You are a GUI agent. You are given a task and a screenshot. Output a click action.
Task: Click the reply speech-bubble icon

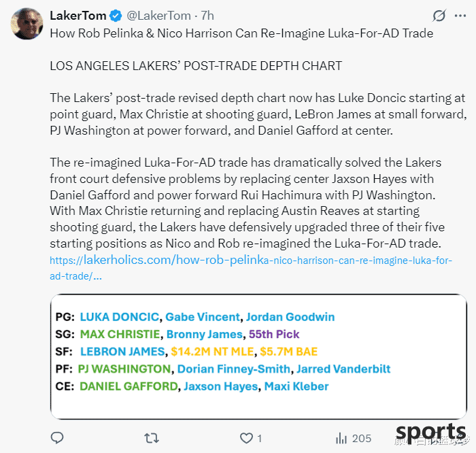click(56, 438)
